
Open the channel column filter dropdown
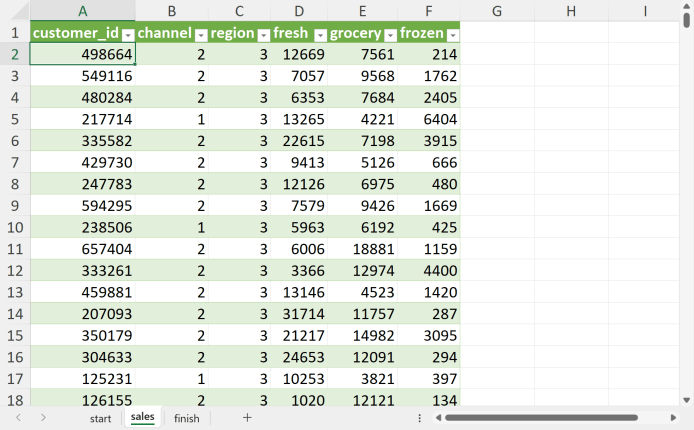[201, 35]
